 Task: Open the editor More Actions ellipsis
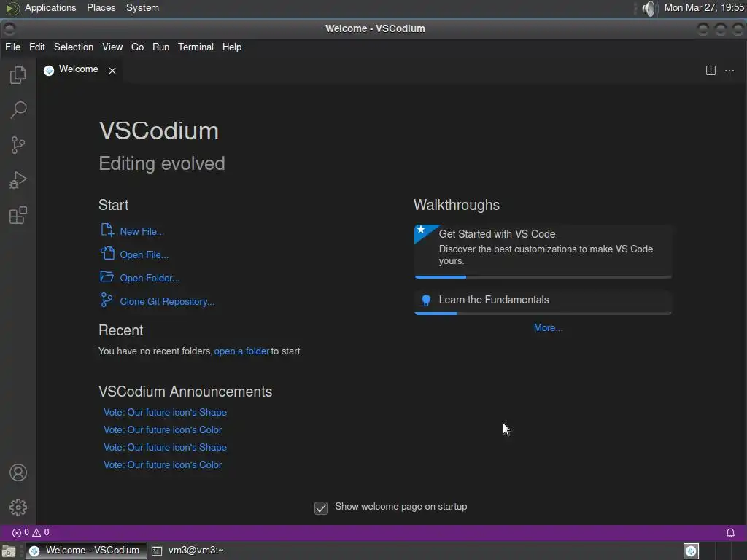pyautogui.click(x=729, y=71)
